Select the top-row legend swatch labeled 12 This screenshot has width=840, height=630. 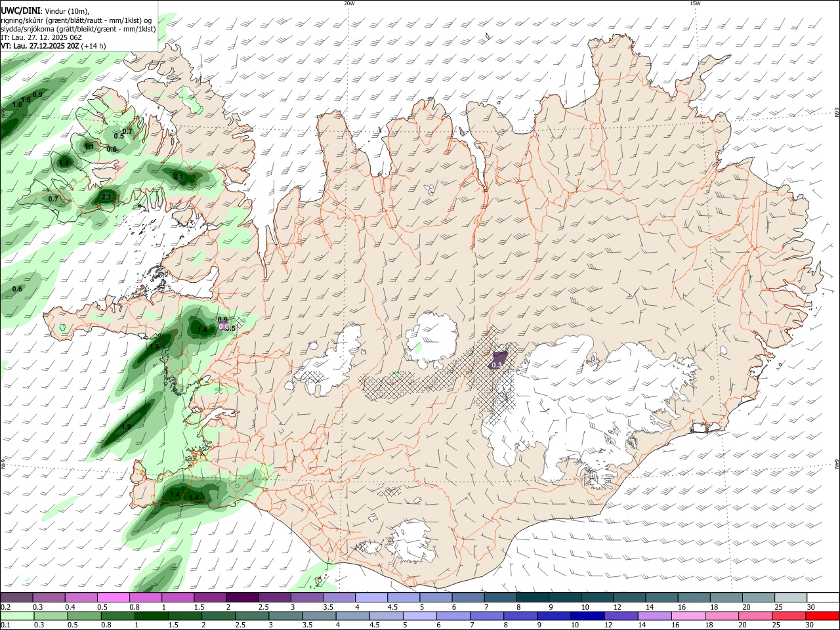click(630, 597)
